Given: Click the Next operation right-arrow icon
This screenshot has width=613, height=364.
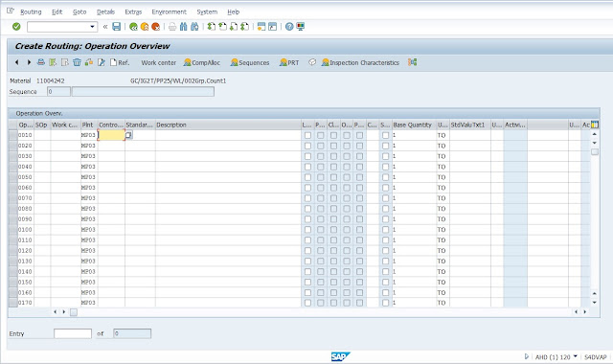Looking at the screenshot, I should tap(29, 62).
